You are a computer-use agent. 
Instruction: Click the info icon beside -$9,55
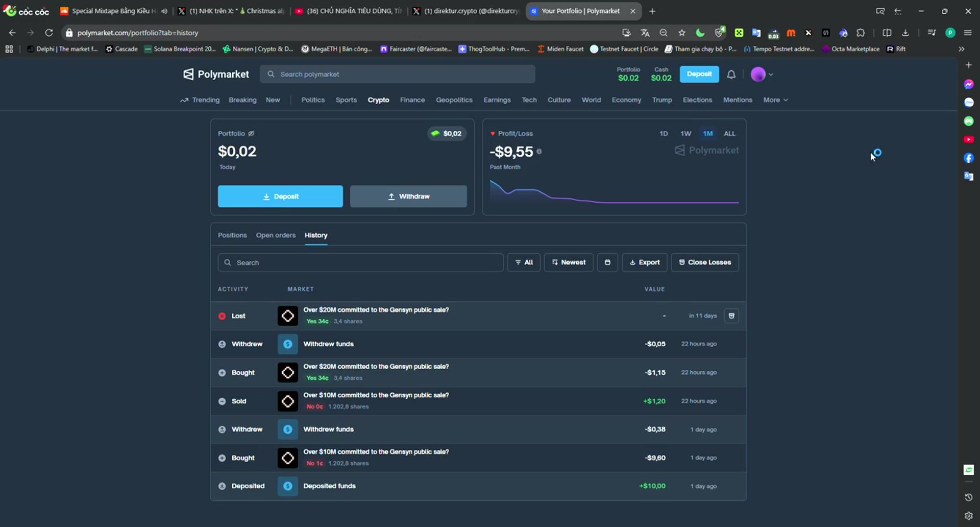(539, 152)
